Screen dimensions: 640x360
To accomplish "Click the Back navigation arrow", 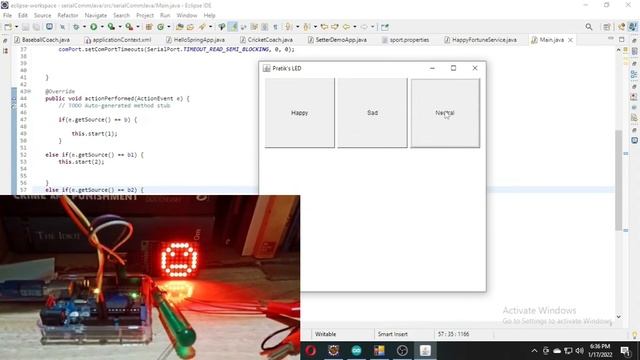I will tap(347, 27).
